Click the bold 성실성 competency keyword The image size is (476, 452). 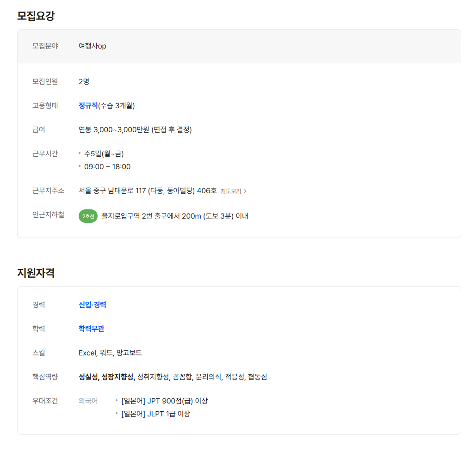(88, 377)
